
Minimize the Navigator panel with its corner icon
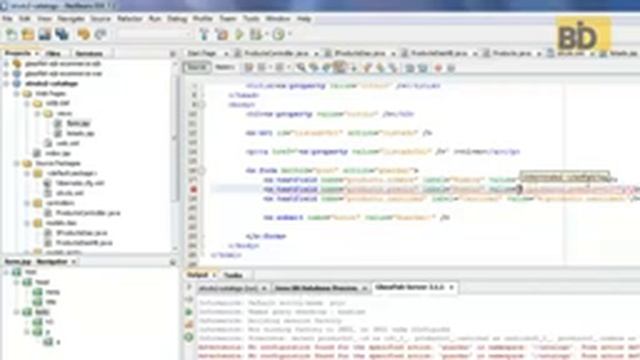click(x=173, y=262)
